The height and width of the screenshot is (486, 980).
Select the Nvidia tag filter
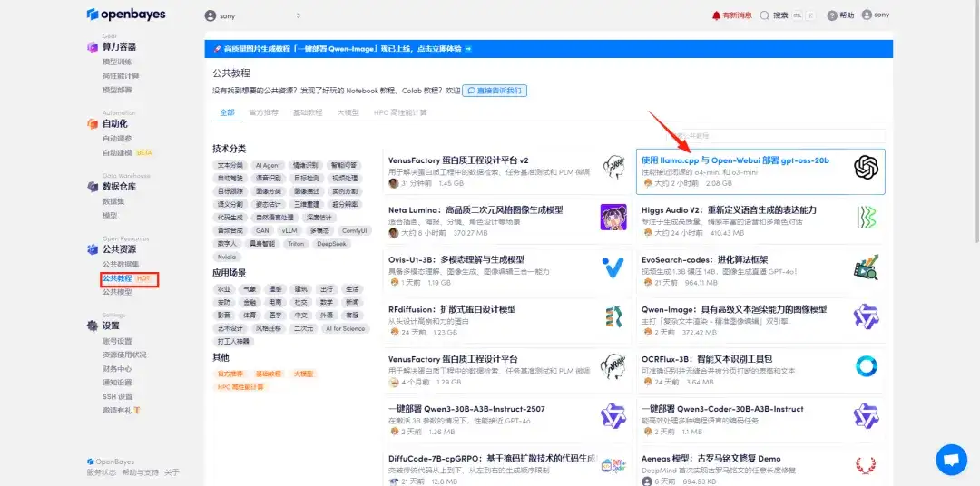pyautogui.click(x=226, y=257)
